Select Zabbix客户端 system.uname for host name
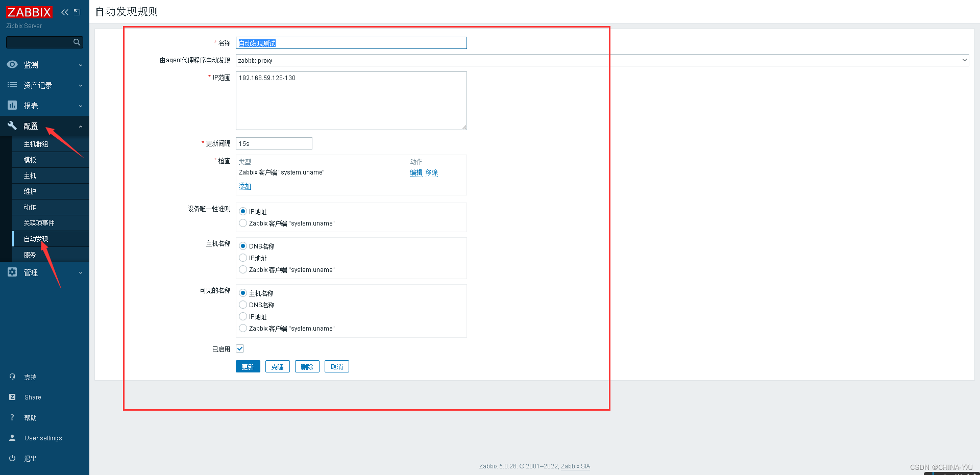Screen dimensions: 980x475 [x=243, y=269]
